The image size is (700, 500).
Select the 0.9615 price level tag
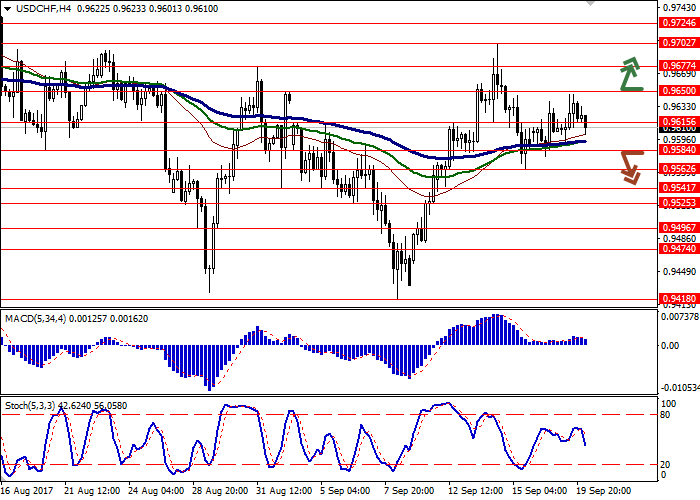tap(678, 121)
